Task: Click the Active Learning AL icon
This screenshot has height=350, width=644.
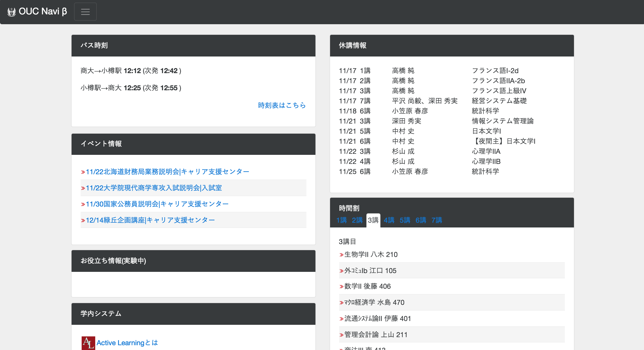Action: coord(88,343)
